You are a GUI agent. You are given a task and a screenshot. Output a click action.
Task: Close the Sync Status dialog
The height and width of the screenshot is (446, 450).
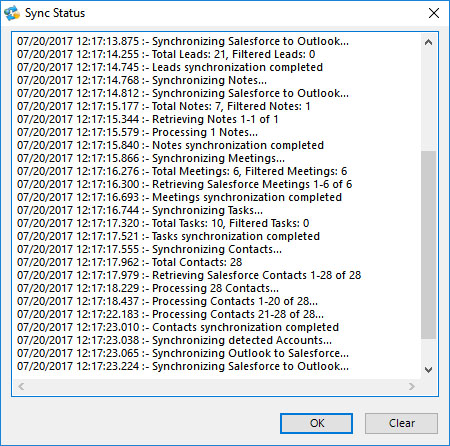click(x=434, y=13)
